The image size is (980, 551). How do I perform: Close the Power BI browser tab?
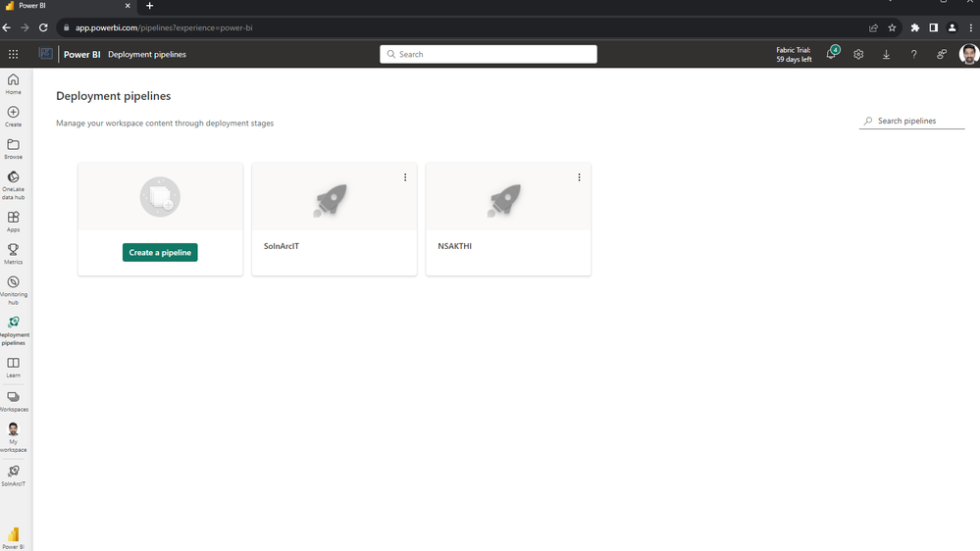click(128, 6)
